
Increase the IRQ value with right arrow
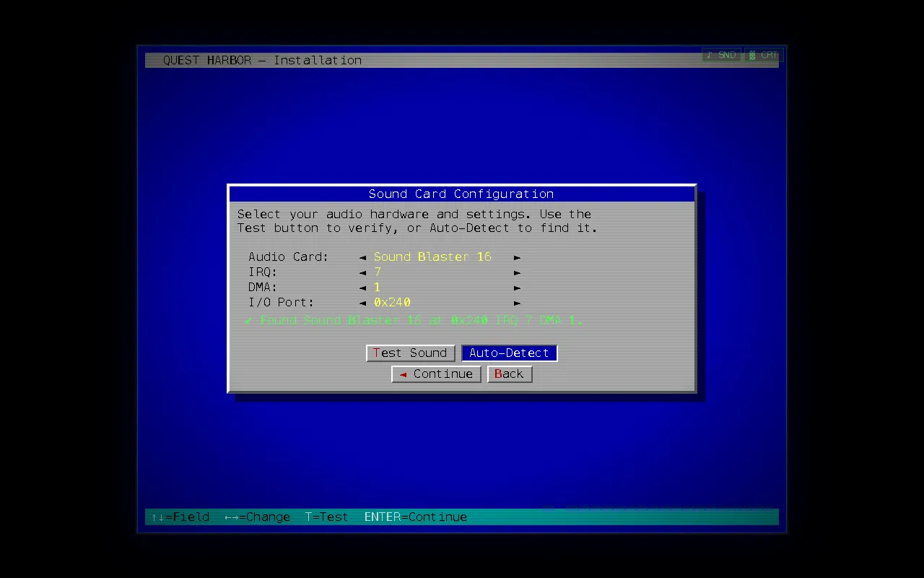517,272
